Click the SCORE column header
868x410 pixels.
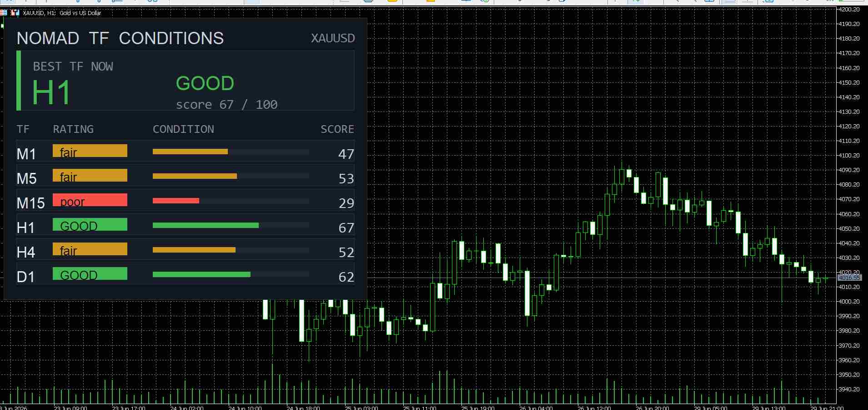337,129
